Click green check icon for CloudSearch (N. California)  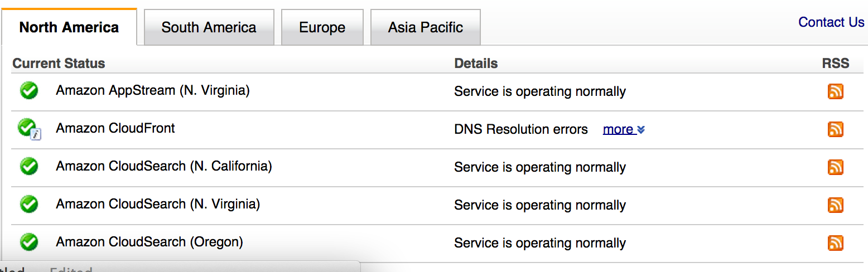[x=29, y=166]
